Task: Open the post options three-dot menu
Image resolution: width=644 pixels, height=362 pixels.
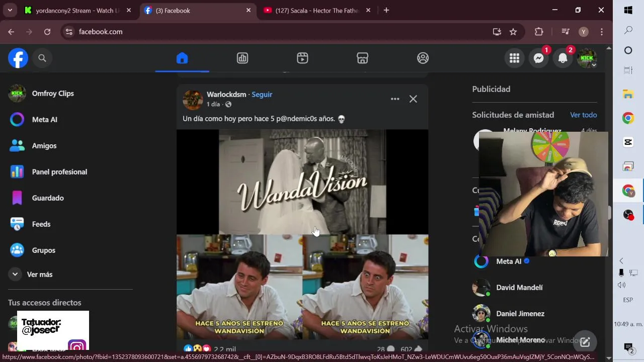Action: (395, 99)
